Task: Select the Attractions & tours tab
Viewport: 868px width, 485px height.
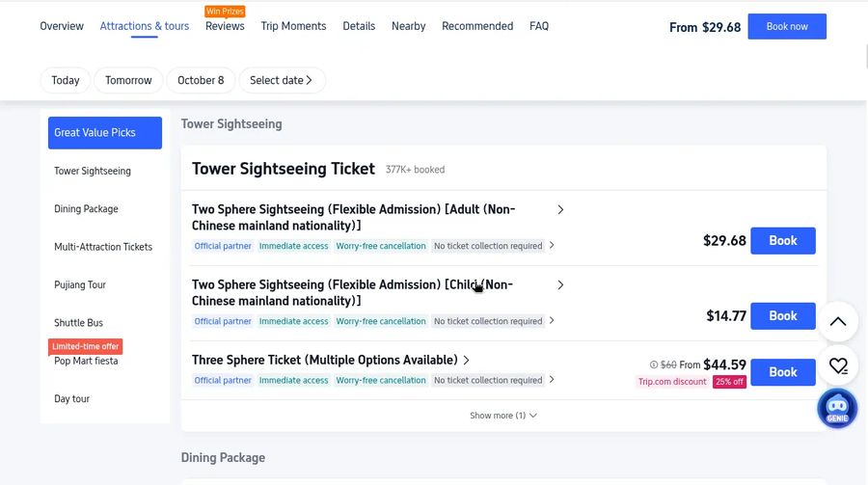Action: click(145, 26)
